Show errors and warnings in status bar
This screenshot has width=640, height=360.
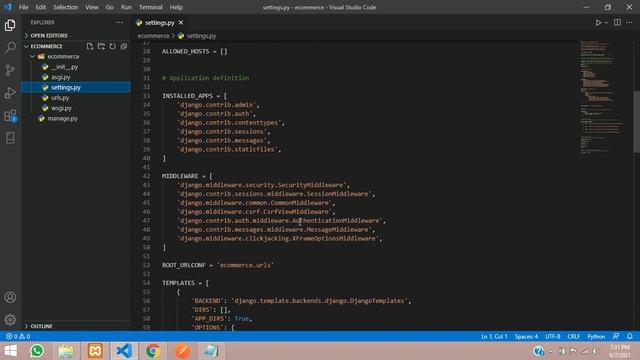(18, 336)
